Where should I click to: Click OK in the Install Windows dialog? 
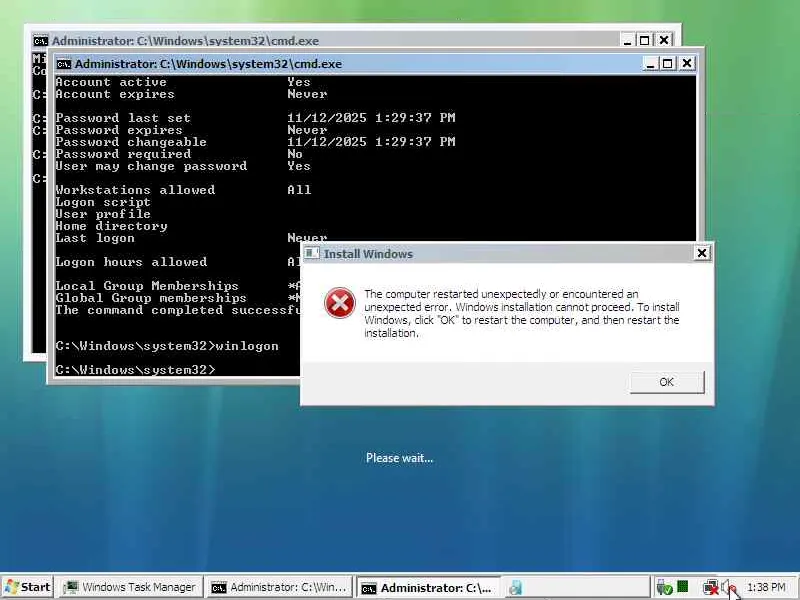(667, 382)
